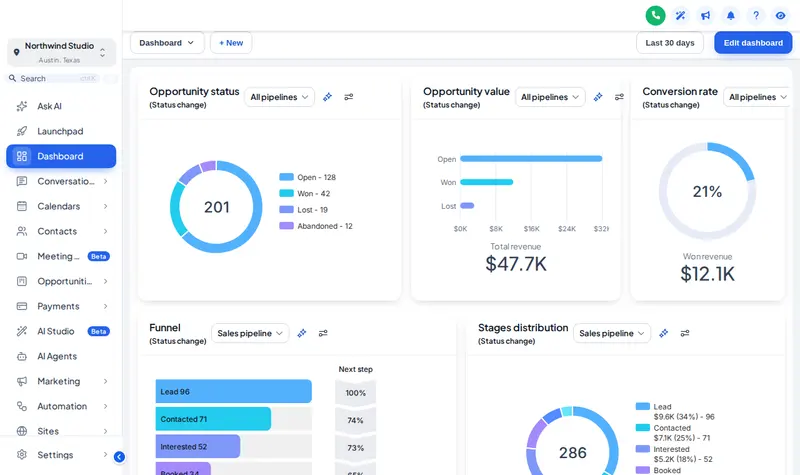Click the Lead legend entry in Stages distribution
The height and width of the screenshot is (475, 800).
[675, 412]
